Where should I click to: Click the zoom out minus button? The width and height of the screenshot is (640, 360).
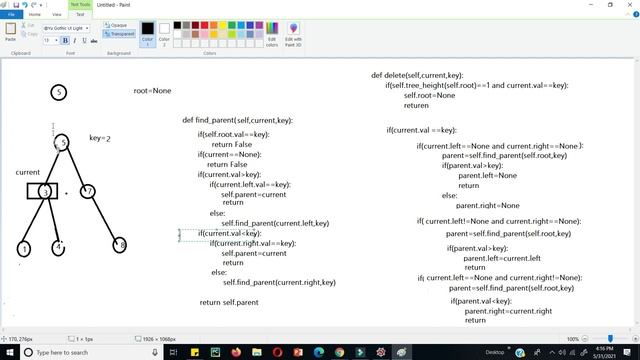(x=584, y=339)
